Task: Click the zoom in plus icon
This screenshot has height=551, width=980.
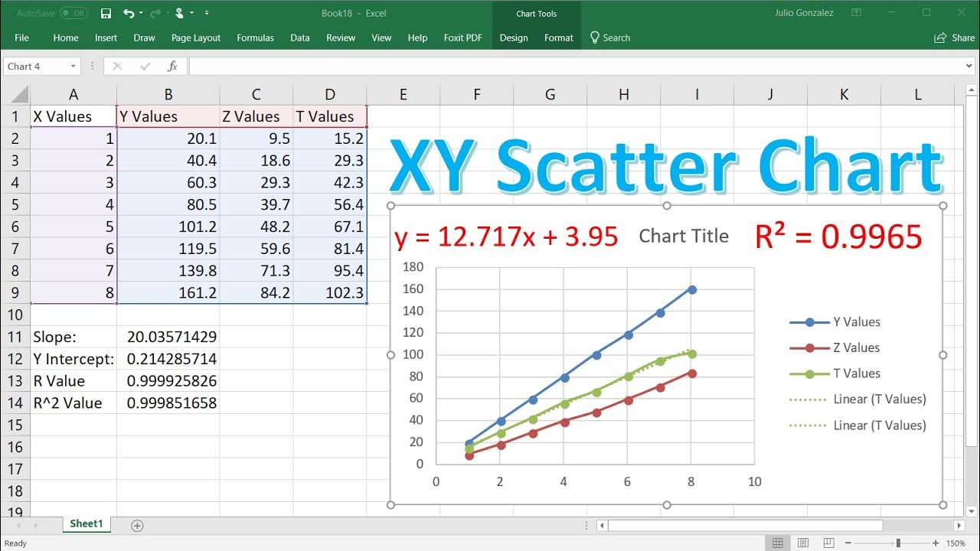Action: tap(937, 543)
